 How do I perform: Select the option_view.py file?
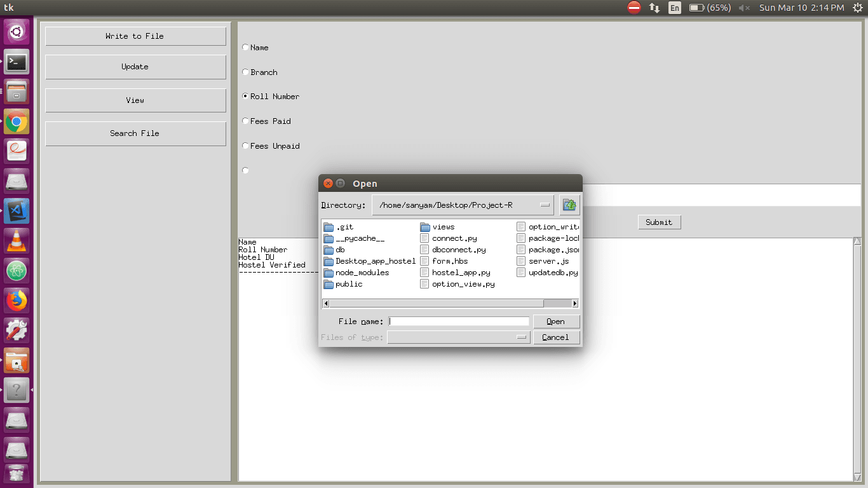[458, 284]
